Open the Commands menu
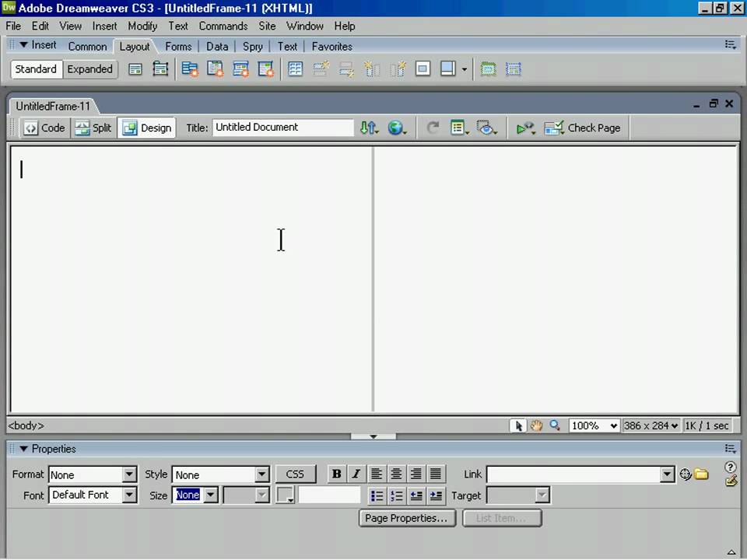The height and width of the screenshot is (560, 747). click(223, 26)
